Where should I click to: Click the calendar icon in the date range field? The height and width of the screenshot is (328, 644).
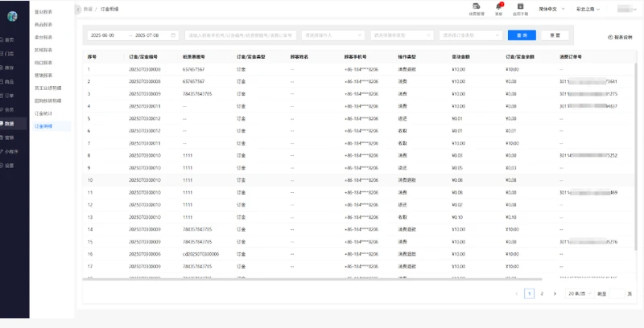pyautogui.click(x=173, y=35)
